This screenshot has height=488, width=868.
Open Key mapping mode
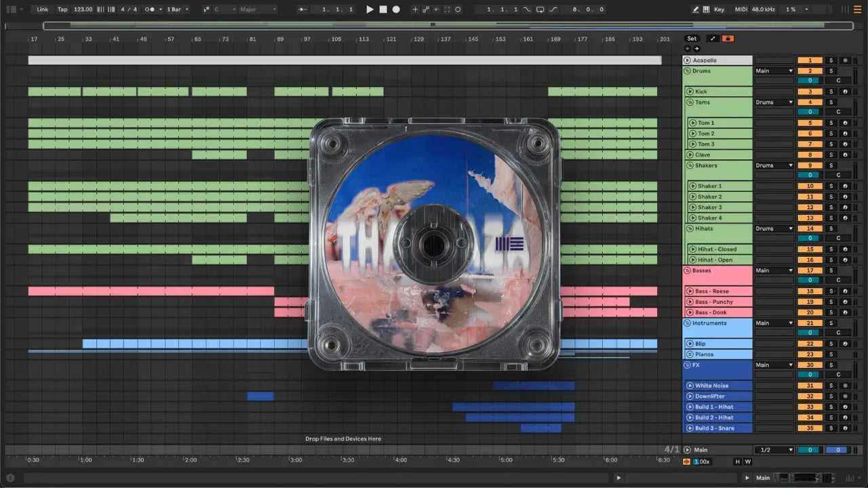(719, 9)
